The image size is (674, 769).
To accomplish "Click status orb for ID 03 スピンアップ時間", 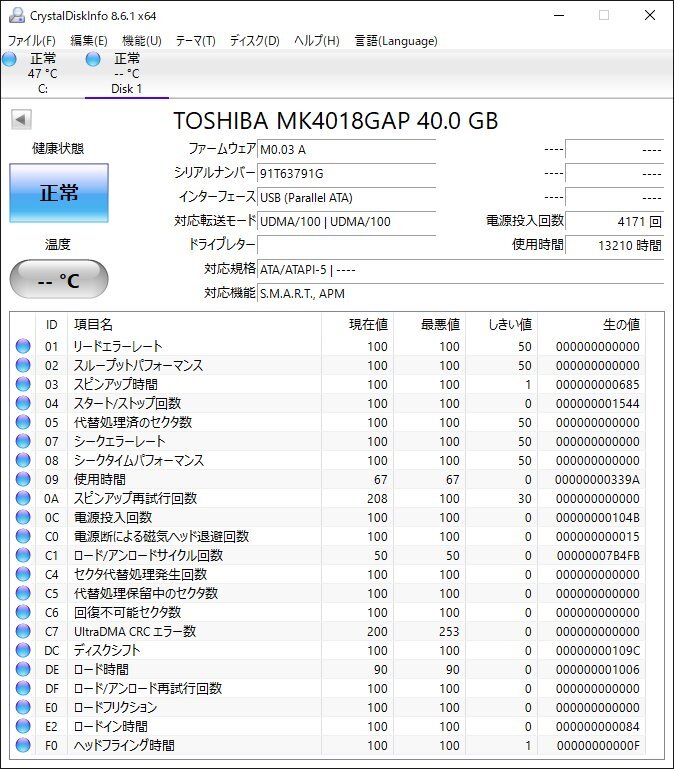I will tap(23, 384).
